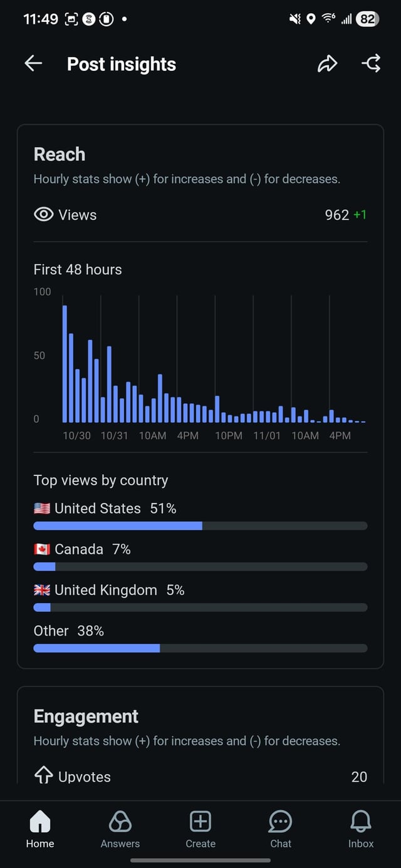Tap the Post insights title
Screen dimensions: 401x868
pos(122,64)
